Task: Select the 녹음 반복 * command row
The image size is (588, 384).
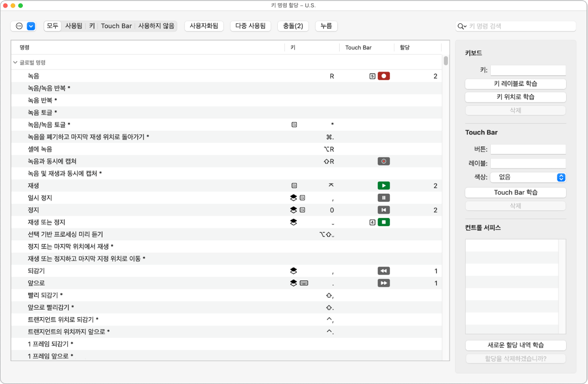Action: [227, 100]
